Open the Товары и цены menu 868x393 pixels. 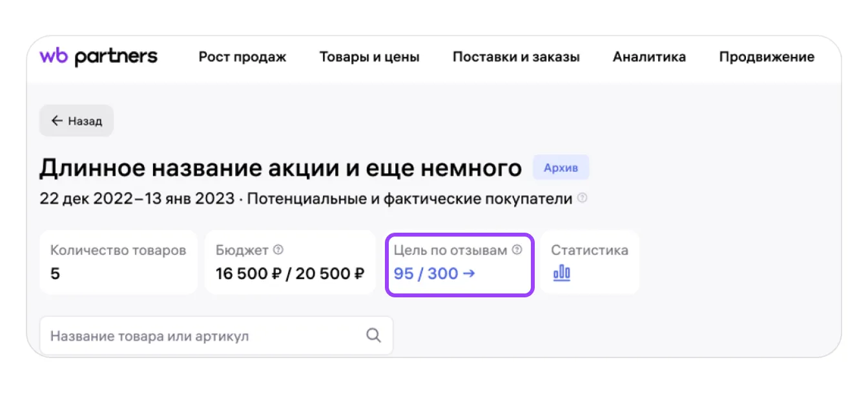coord(369,57)
